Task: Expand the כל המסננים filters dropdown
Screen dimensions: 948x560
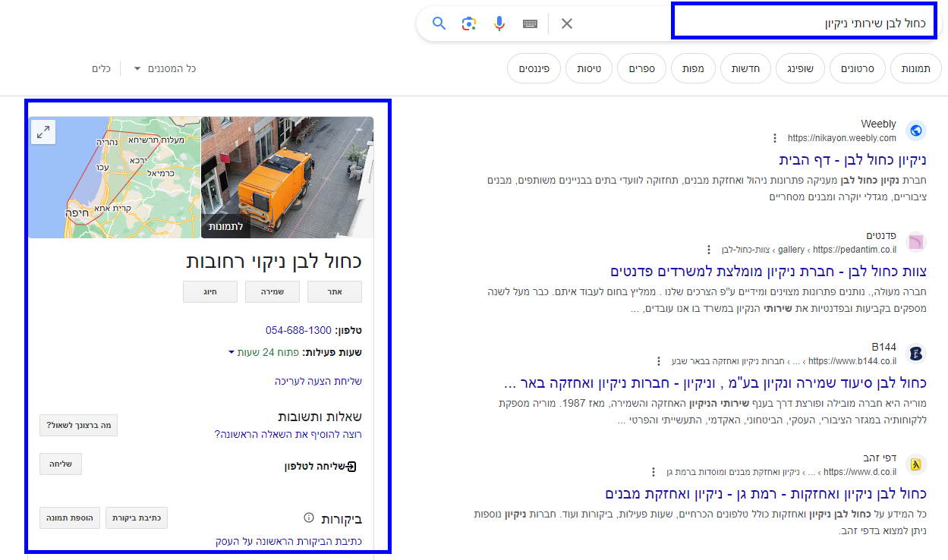Action: (x=165, y=69)
